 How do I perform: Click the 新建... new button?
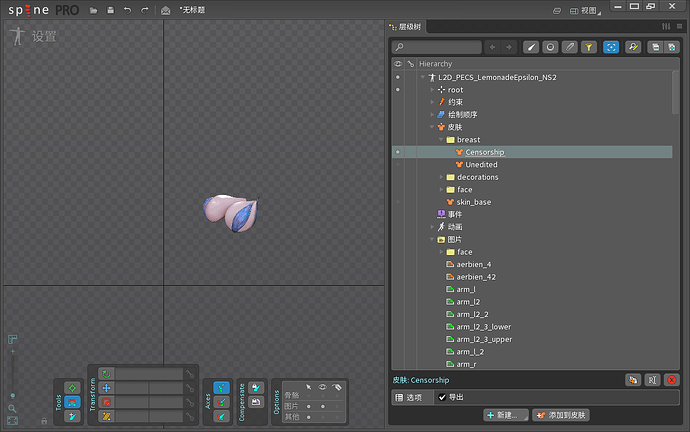tap(506, 415)
